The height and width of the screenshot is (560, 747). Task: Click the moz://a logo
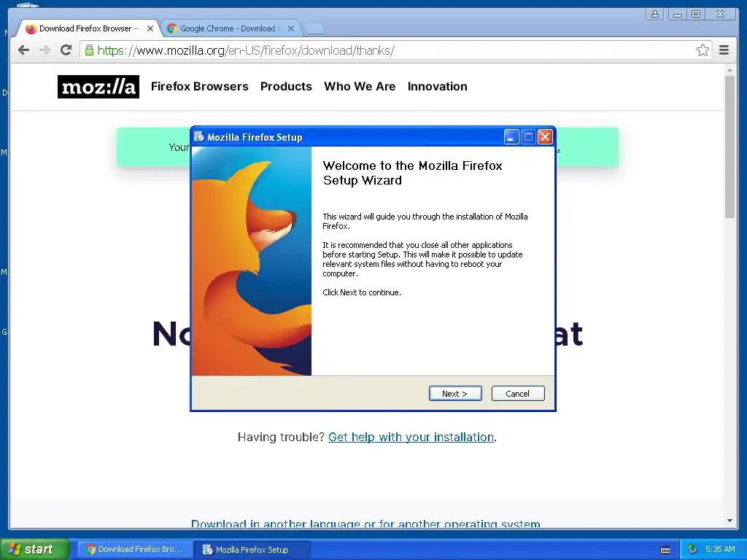98,87
